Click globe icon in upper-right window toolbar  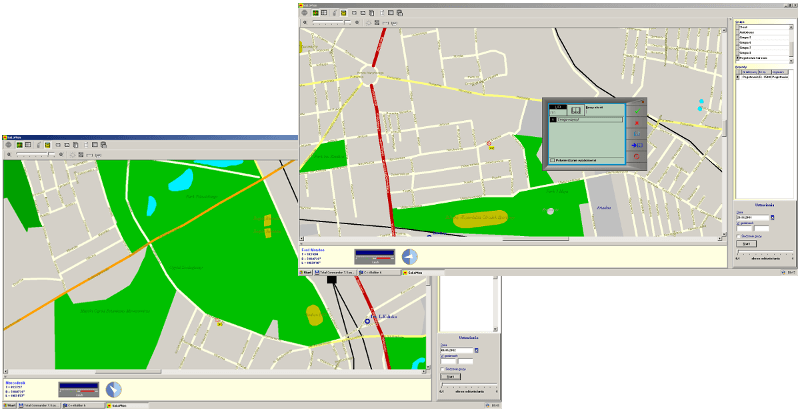point(304,13)
